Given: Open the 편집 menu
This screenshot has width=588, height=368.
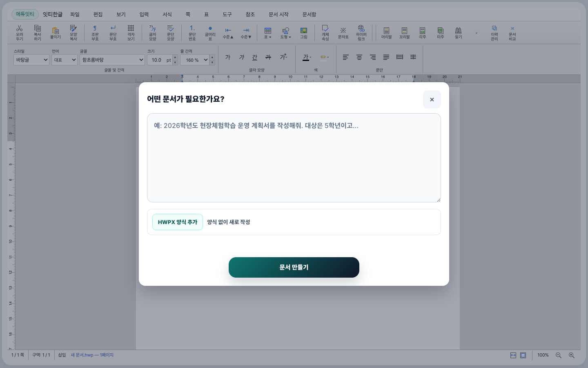Looking at the screenshot, I should 98,14.
